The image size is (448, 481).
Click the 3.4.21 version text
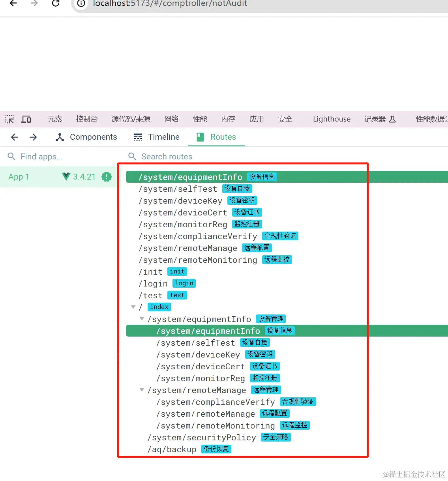pos(84,177)
